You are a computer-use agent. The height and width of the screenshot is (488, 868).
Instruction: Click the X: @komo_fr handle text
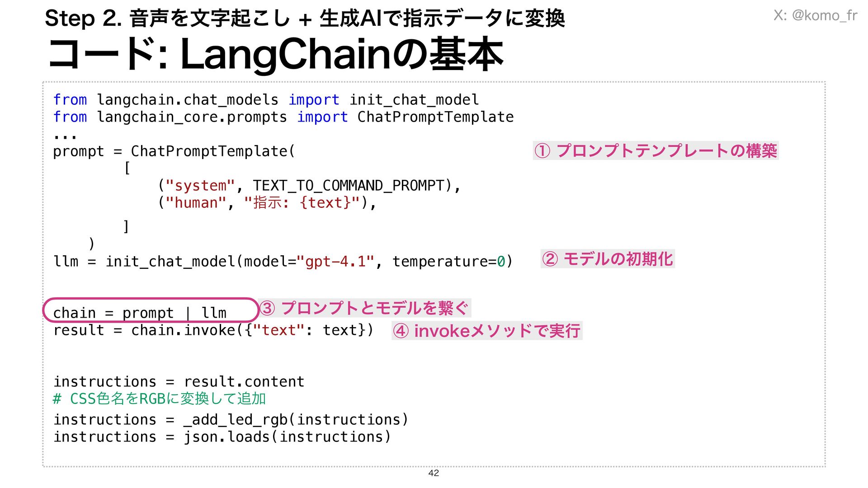pos(815,15)
